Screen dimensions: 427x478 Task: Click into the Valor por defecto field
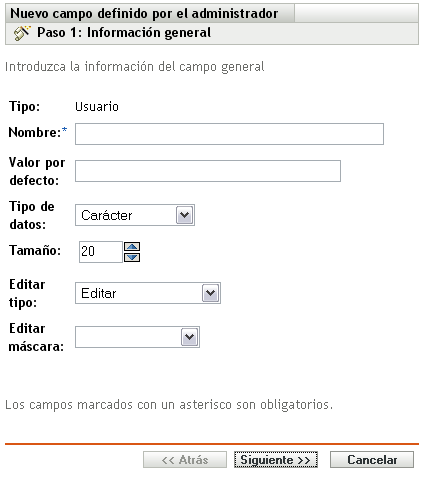coord(208,171)
